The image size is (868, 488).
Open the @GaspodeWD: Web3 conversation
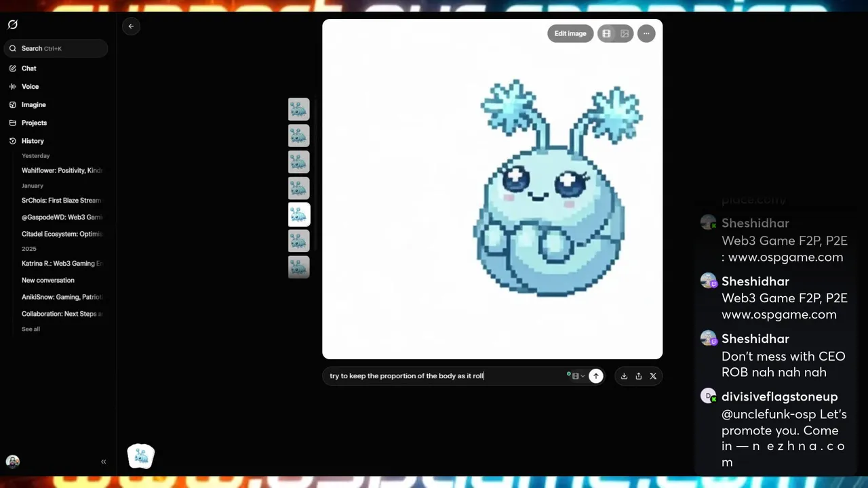62,217
